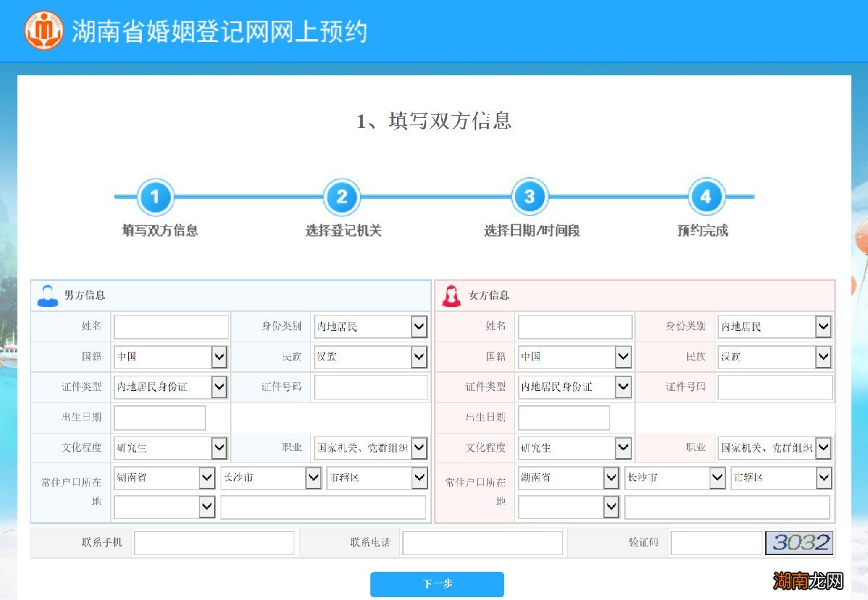
Task: Open the female 文化程度 dropdown
Action: pos(623,448)
